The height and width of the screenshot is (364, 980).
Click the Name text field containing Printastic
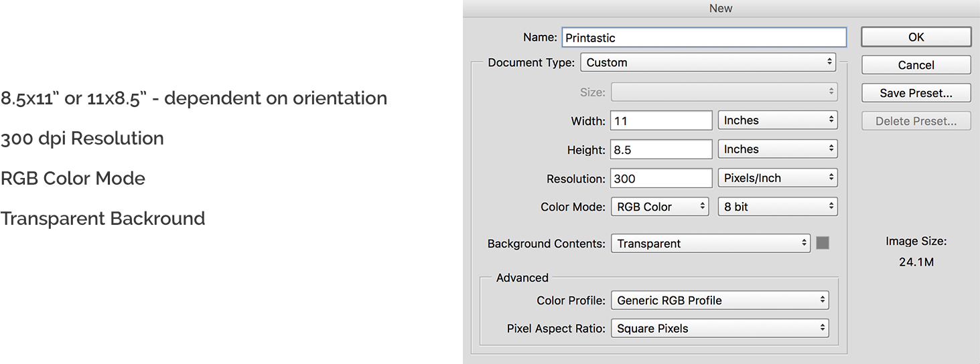pos(704,37)
